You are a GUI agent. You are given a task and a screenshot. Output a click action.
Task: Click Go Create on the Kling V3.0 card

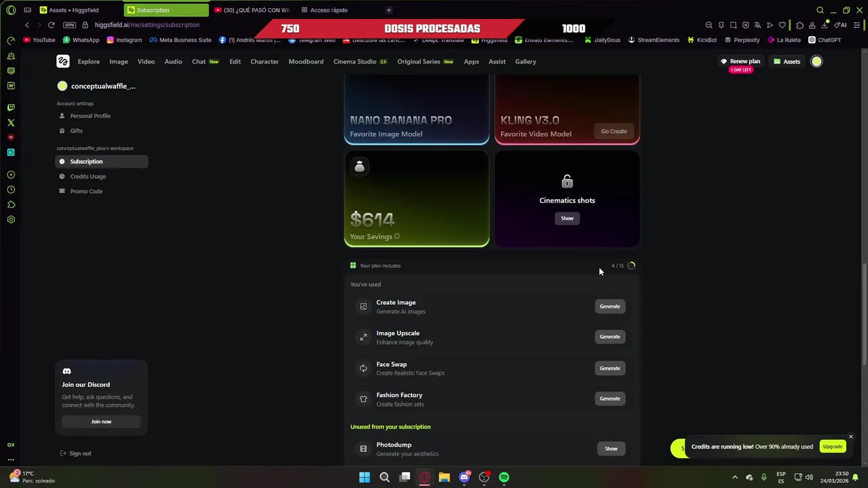click(x=614, y=131)
